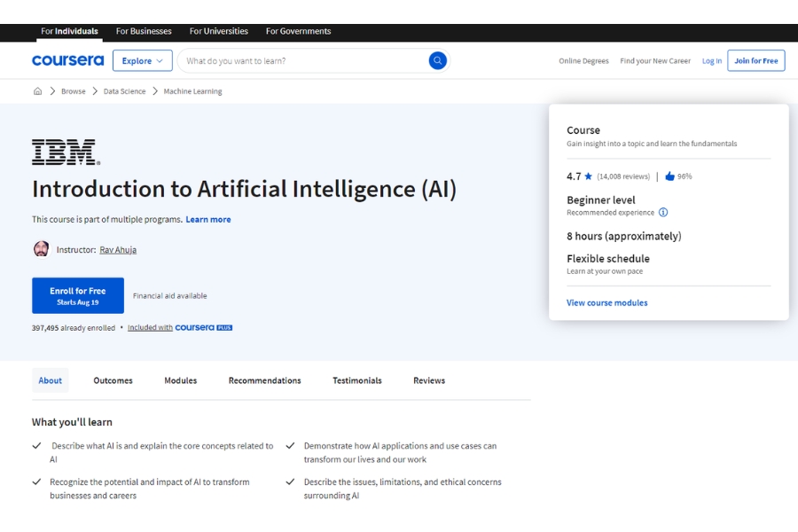The height and width of the screenshot is (532, 798).
Task: Open Browse breadcrumb
Action: 74,91
